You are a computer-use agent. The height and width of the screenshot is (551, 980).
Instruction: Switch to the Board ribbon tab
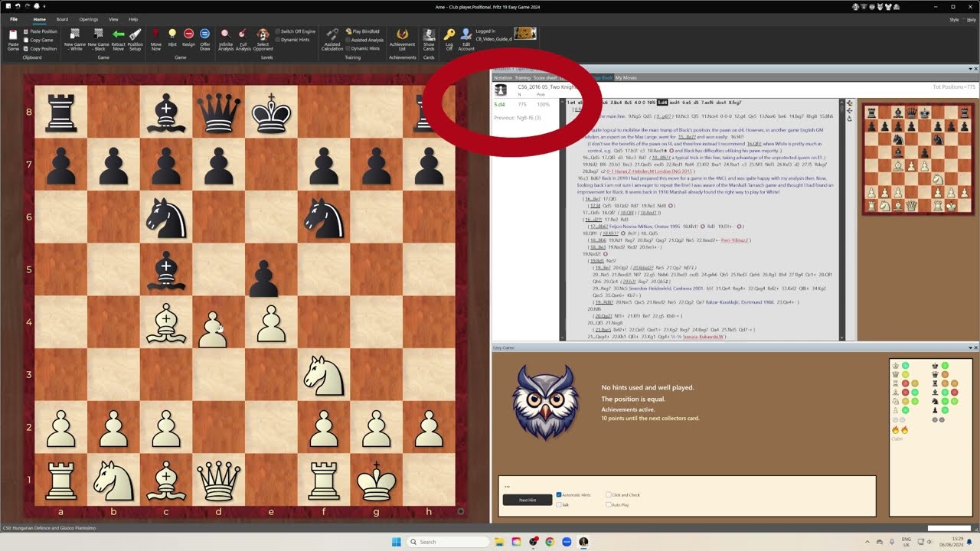pyautogui.click(x=62, y=19)
